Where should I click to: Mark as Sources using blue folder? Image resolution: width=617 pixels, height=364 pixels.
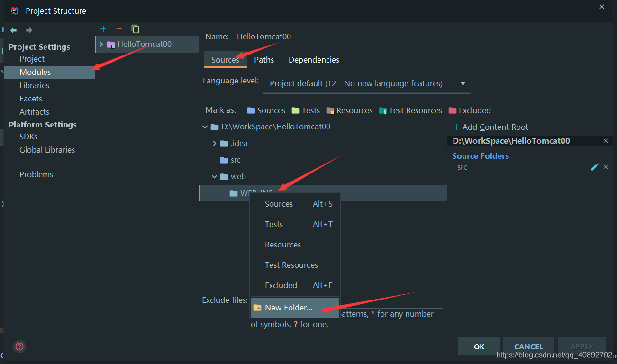[266, 110]
